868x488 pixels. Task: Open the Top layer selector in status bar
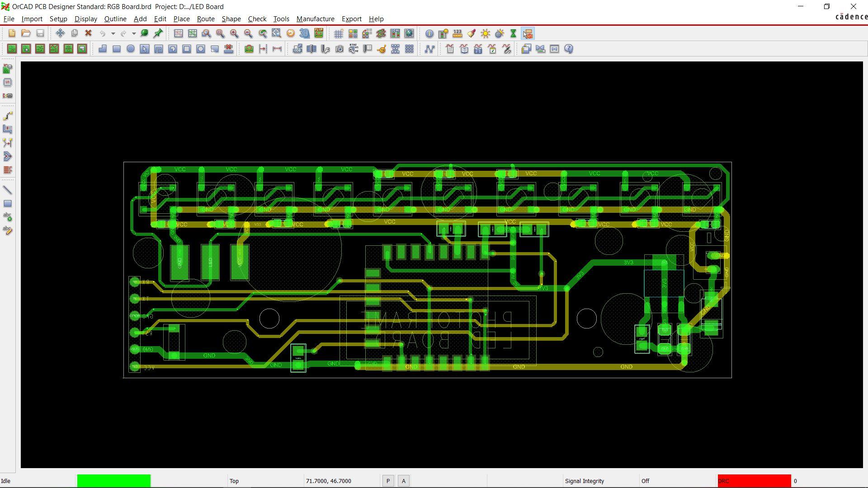[x=234, y=481]
